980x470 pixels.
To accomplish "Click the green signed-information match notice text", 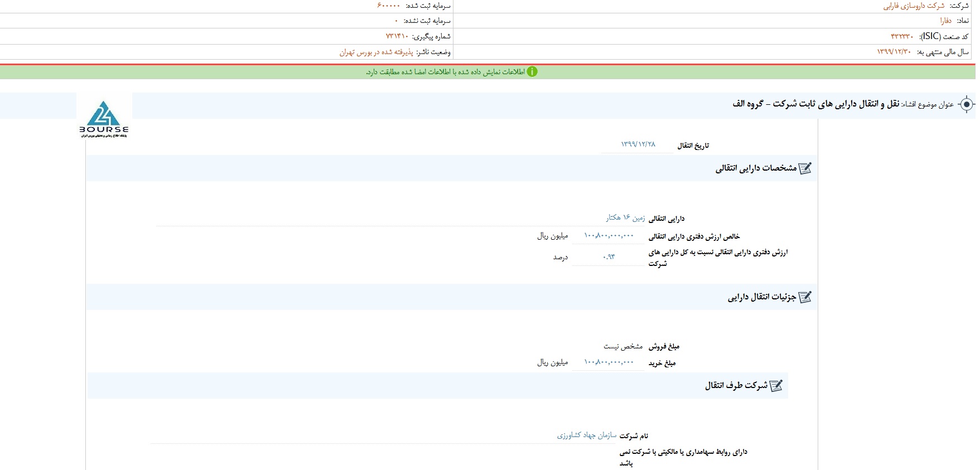I will coord(446,72).
